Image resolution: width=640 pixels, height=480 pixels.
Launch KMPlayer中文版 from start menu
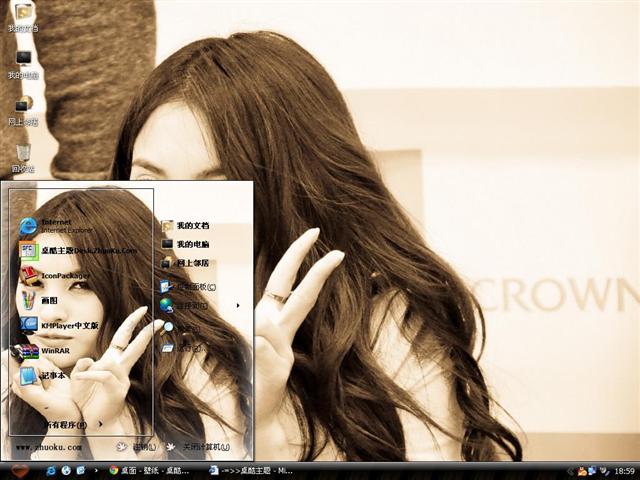pyautogui.click(x=59, y=325)
